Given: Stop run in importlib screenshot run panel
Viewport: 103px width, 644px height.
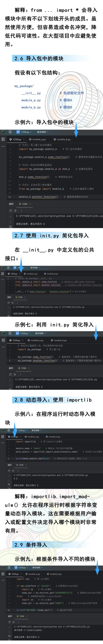Looking at the screenshot, I should (13, 470).
